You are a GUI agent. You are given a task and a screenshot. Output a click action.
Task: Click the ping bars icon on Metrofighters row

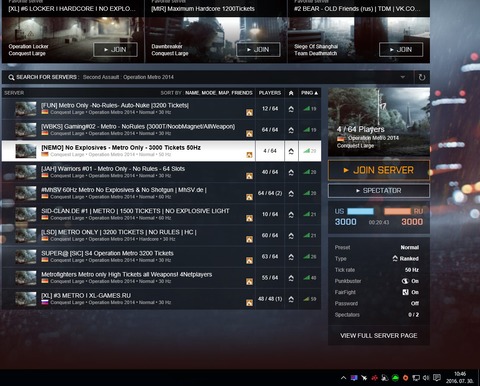coord(306,277)
